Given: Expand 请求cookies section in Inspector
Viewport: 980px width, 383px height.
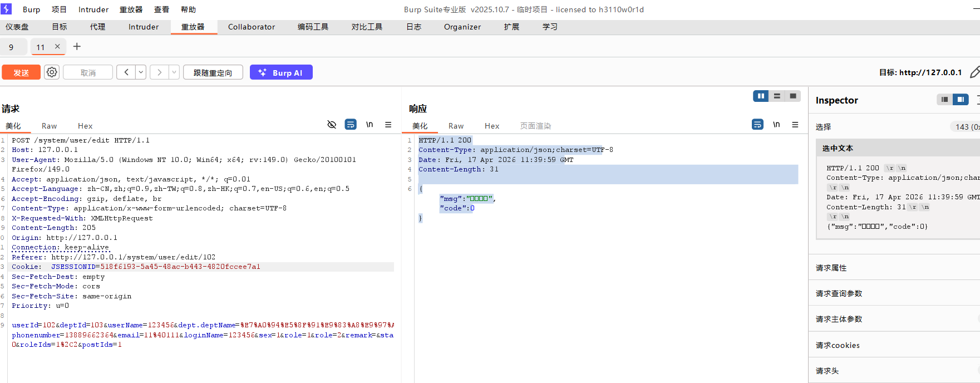Looking at the screenshot, I should [894, 345].
